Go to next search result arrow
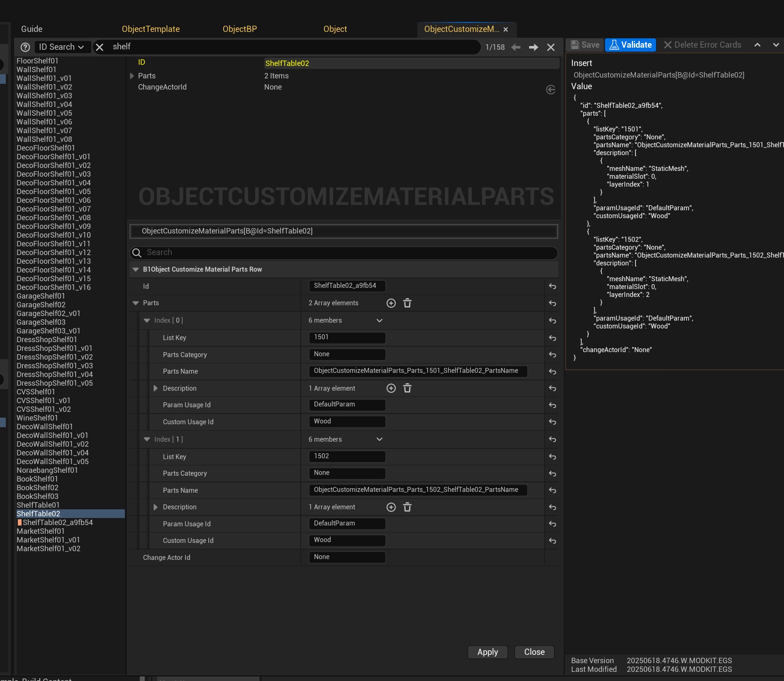The height and width of the screenshot is (681, 784). pos(533,47)
